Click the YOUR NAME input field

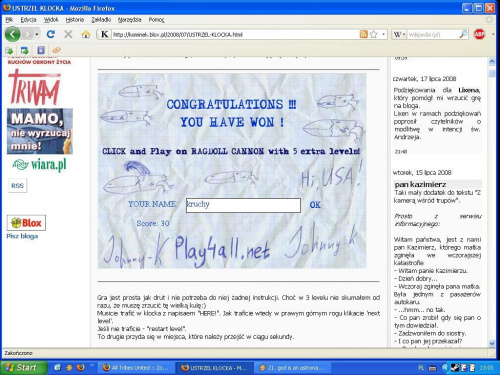click(243, 205)
